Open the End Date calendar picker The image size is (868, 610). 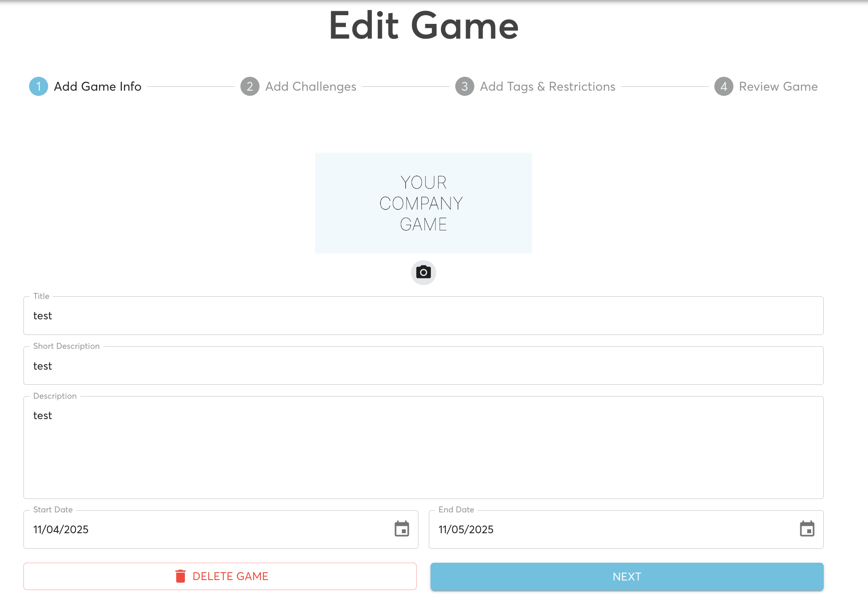[x=807, y=529]
